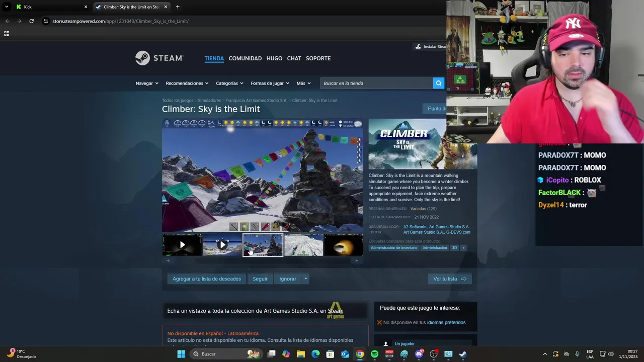Open site information icon in address bar

[46, 21]
